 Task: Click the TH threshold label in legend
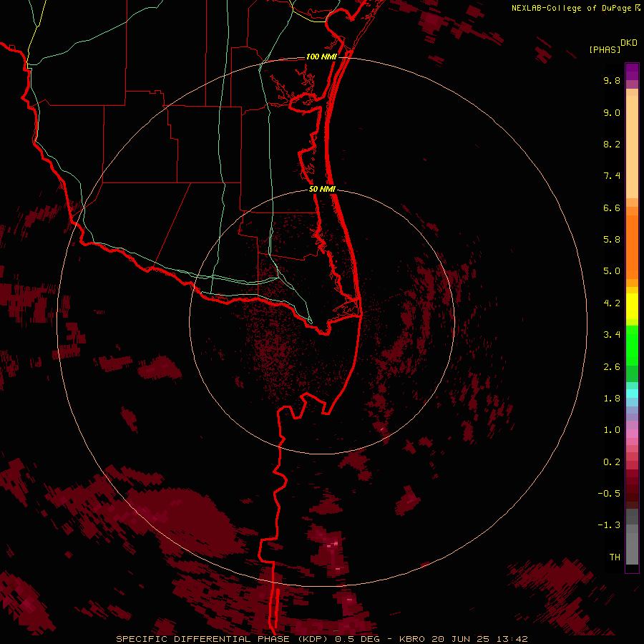(x=615, y=557)
